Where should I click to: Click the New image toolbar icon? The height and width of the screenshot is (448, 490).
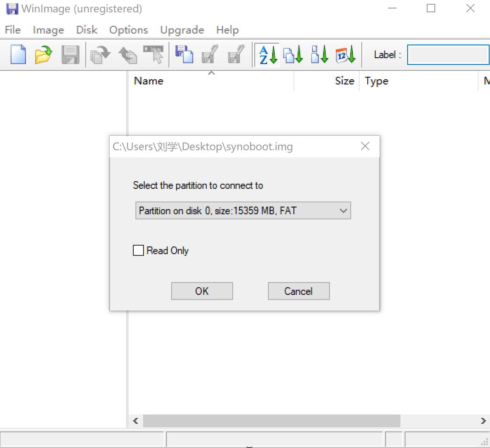18,54
